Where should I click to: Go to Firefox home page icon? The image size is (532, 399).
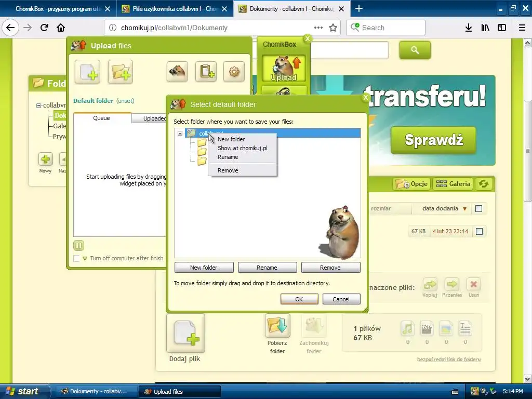61,28
